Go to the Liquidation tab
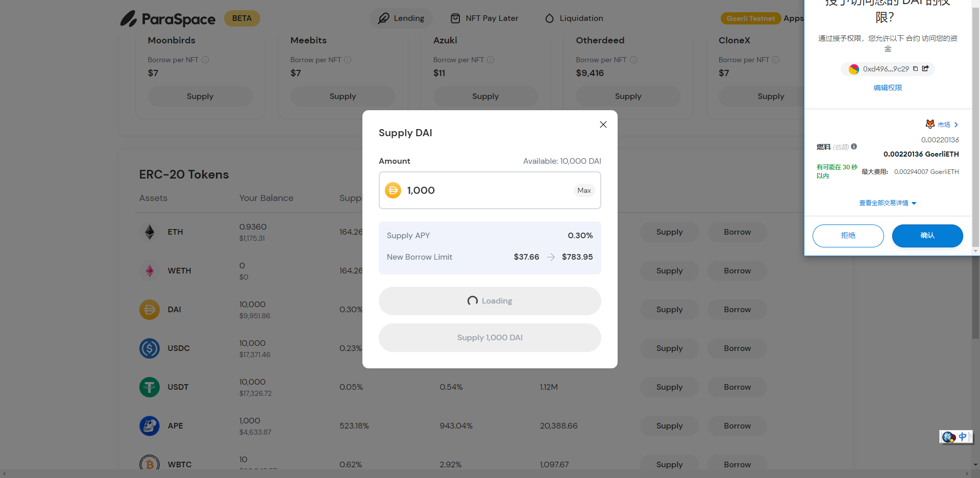 574,18
